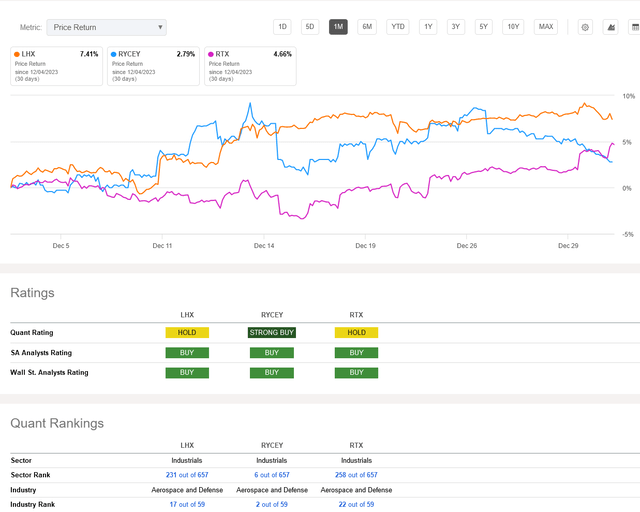640x512 pixels.
Task: Click RYCEY Wall St. Analysts Rating BUY badge
Action: tap(272, 372)
